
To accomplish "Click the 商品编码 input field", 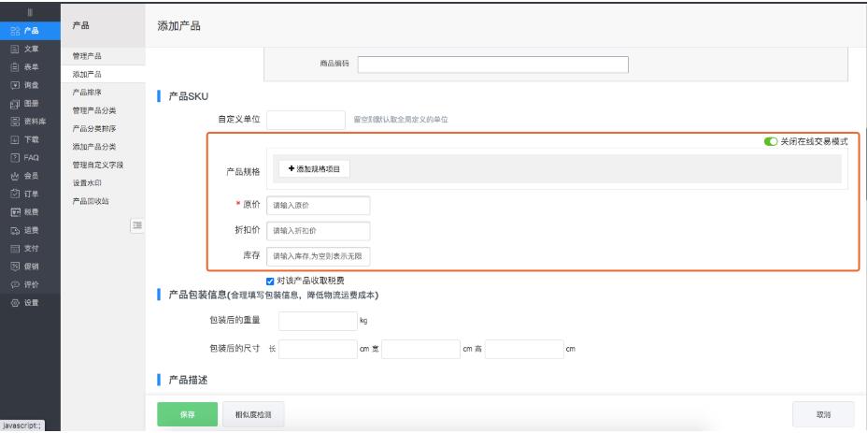I will 492,65.
